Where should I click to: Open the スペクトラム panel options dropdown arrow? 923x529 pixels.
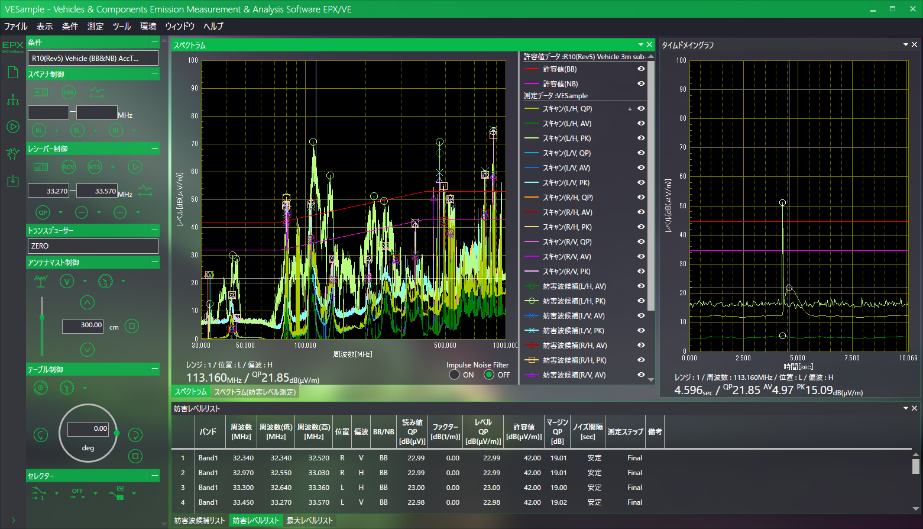[x=640, y=45]
